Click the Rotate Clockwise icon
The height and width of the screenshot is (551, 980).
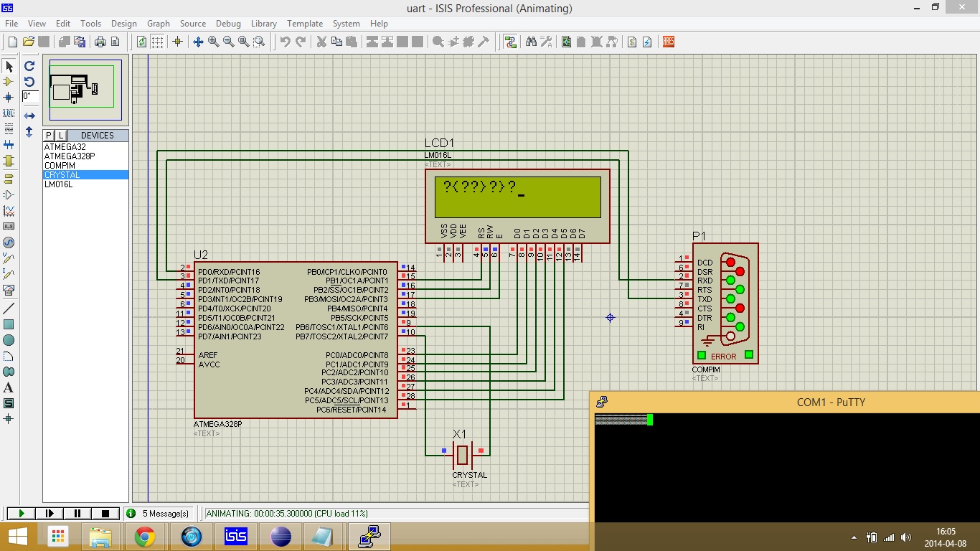coord(29,66)
